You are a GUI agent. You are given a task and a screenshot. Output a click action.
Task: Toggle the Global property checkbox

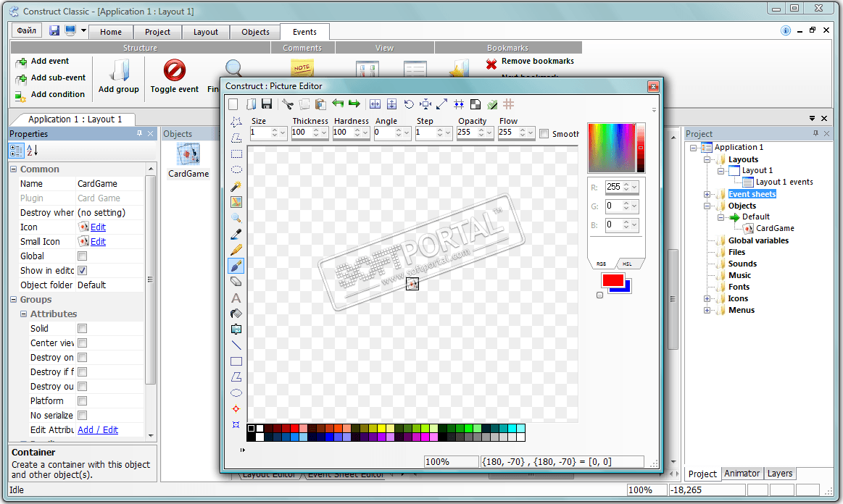(82, 256)
